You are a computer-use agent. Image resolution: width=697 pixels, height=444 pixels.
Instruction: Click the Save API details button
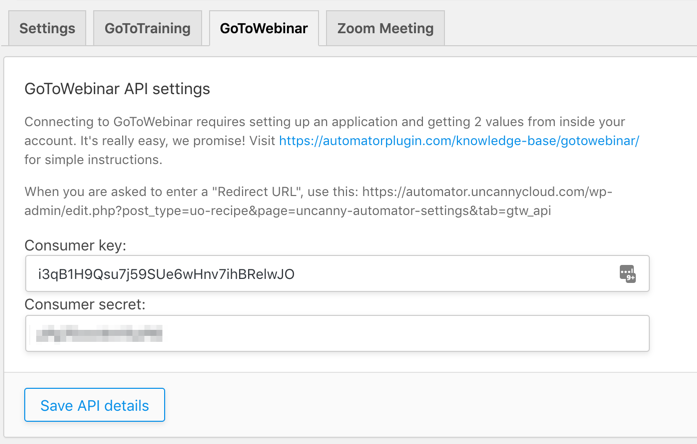[95, 405]
